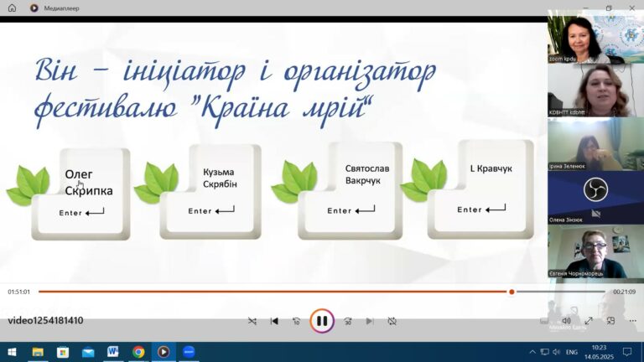The image size is (644, 362).
Task: Switch player to full screen
Action: click(589, 320)
